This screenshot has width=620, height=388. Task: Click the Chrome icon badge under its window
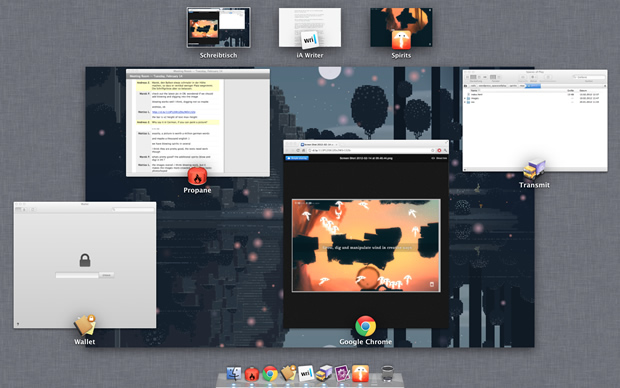365,326
